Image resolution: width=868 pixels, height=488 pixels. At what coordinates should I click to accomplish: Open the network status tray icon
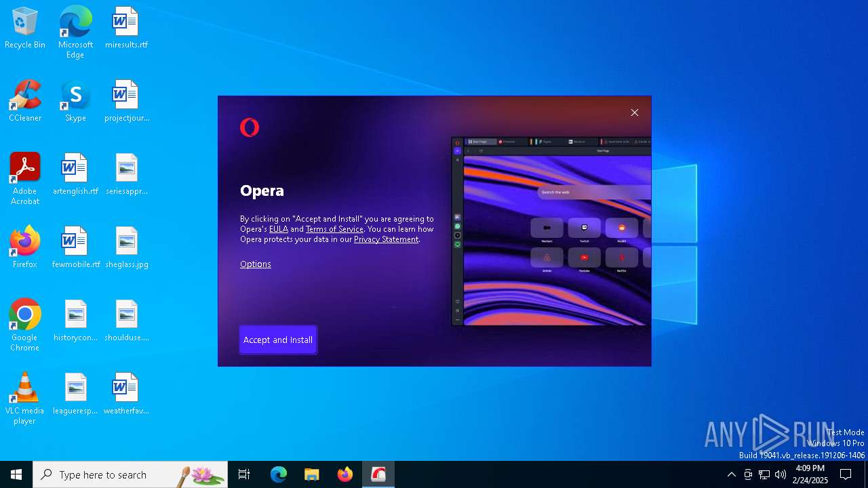click(x=764, y=474)
